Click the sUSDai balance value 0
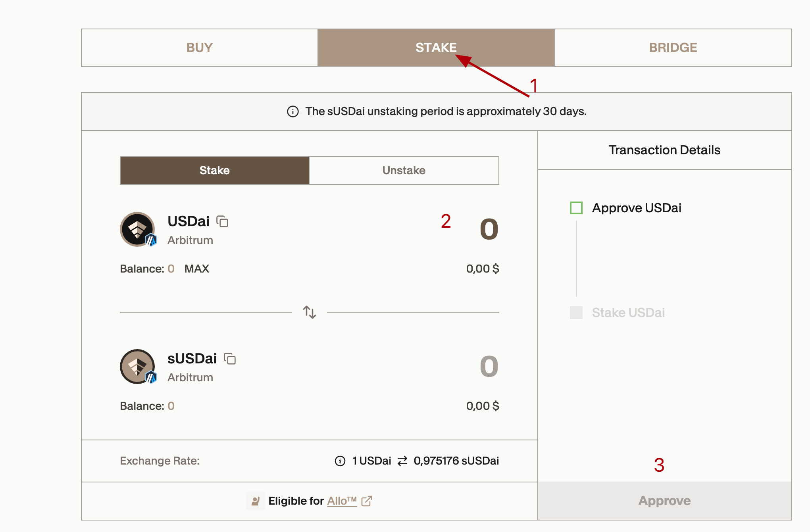The height and width of the screenshot is (532, 810). point(171,406)
